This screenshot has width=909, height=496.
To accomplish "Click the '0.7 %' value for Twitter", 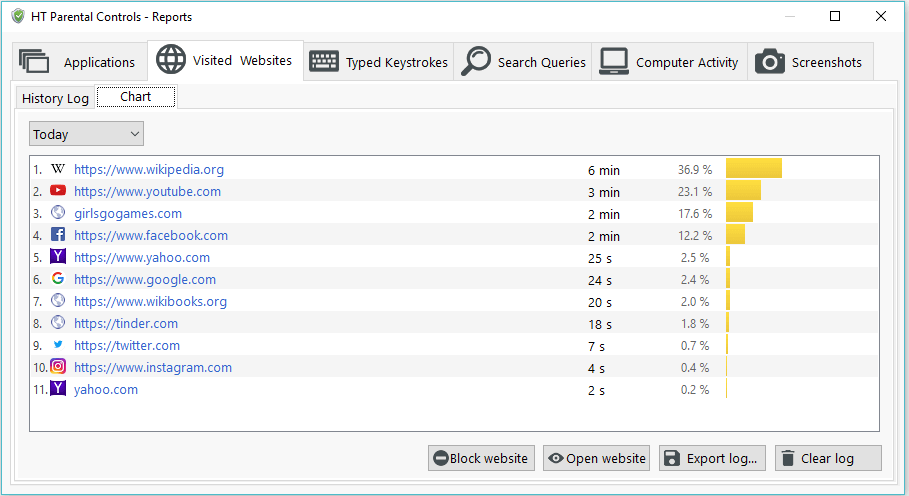I will tap(695, 346).
